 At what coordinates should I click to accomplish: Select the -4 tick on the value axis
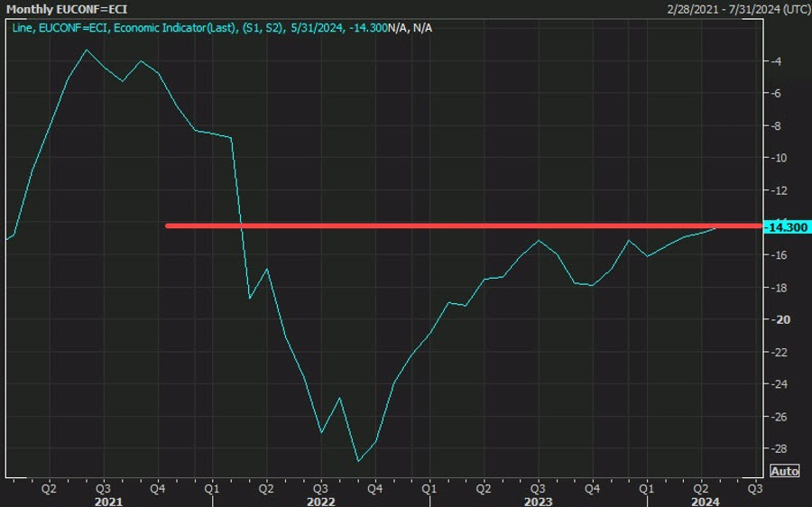click(776, 61)
